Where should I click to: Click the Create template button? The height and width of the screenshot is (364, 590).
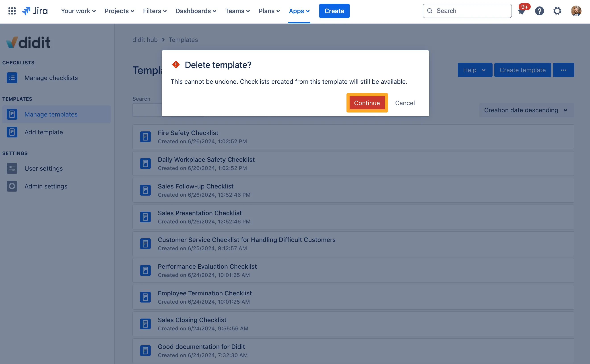point(522,70)
